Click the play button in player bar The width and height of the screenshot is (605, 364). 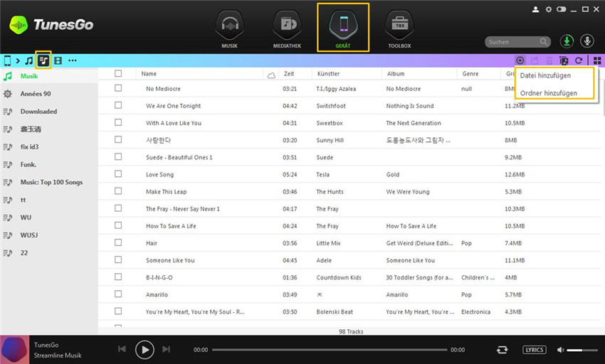coord(144,350)
